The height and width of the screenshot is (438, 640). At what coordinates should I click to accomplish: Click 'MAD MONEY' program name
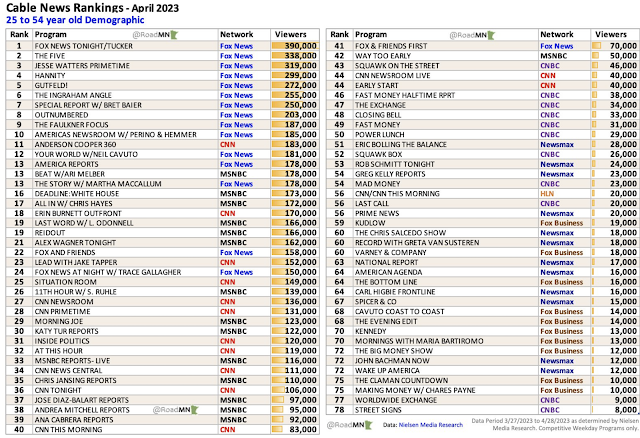(x=378, y=184)
